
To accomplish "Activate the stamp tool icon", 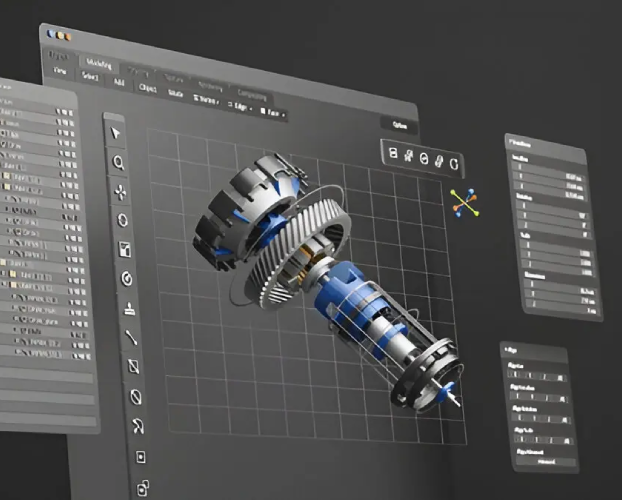I will point(129,308).
